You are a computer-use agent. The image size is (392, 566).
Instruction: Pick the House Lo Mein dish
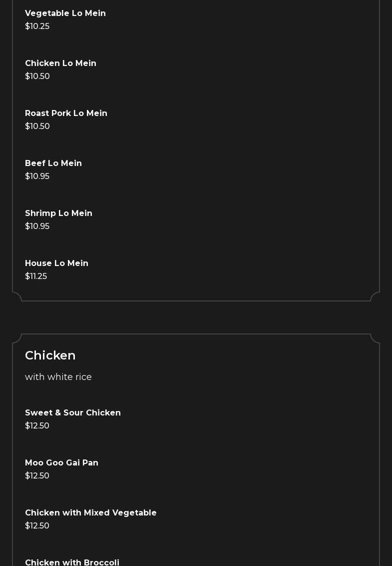click(56, 263)
